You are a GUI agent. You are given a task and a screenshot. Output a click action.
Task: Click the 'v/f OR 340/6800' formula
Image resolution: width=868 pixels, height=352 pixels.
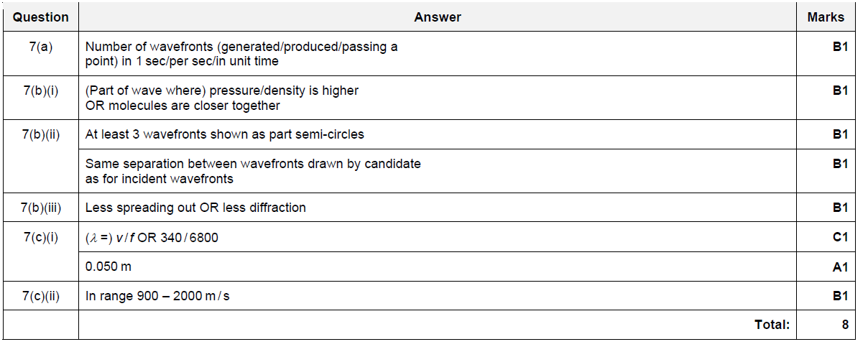click(x=152, y=237)
